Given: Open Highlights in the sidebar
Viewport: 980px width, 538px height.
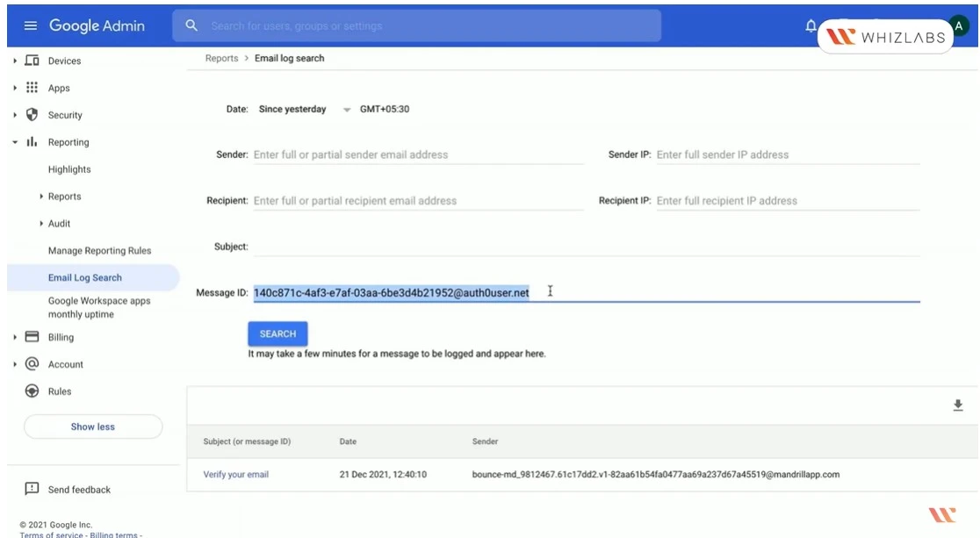Looking at the screenshot, I should tap(69, 169).
